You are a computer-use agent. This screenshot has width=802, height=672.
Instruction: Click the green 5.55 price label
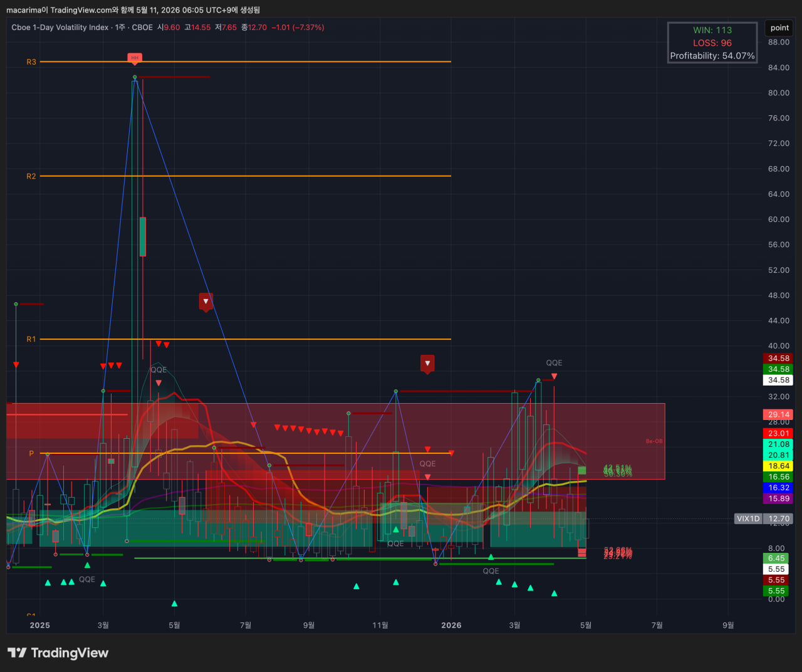coord(776,591)
